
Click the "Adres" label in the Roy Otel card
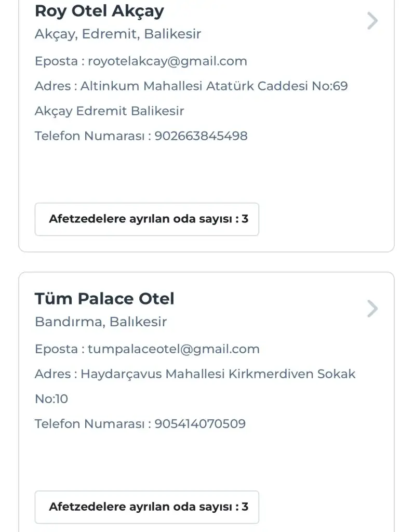pos(52,86)
